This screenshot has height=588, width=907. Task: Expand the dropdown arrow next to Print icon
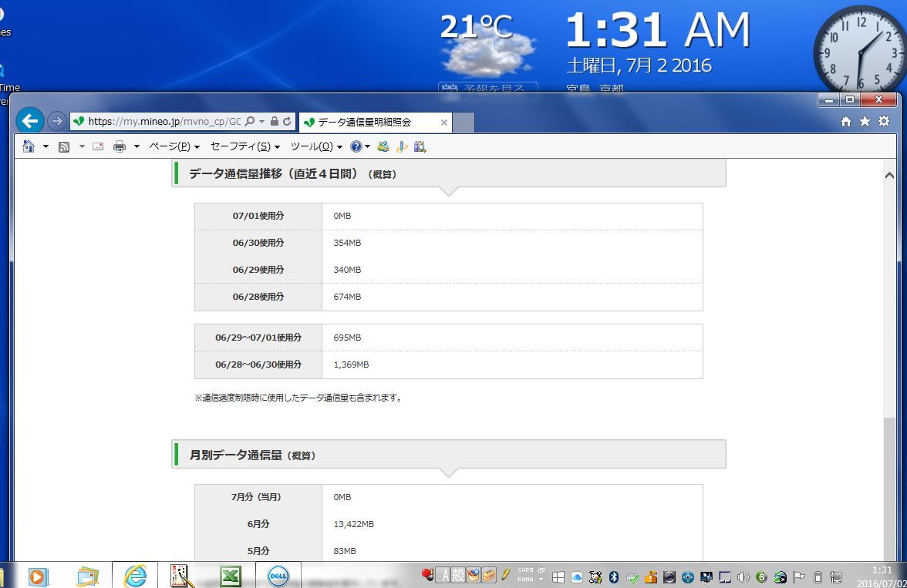(x=137, y=146)
